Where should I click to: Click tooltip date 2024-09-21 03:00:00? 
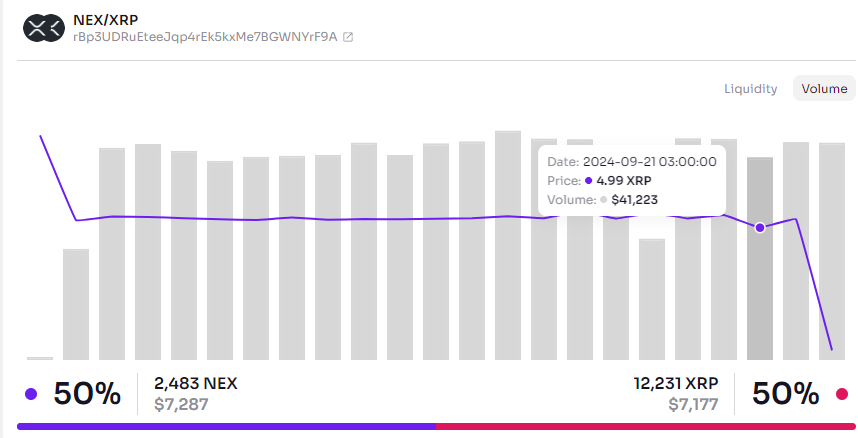650,162
